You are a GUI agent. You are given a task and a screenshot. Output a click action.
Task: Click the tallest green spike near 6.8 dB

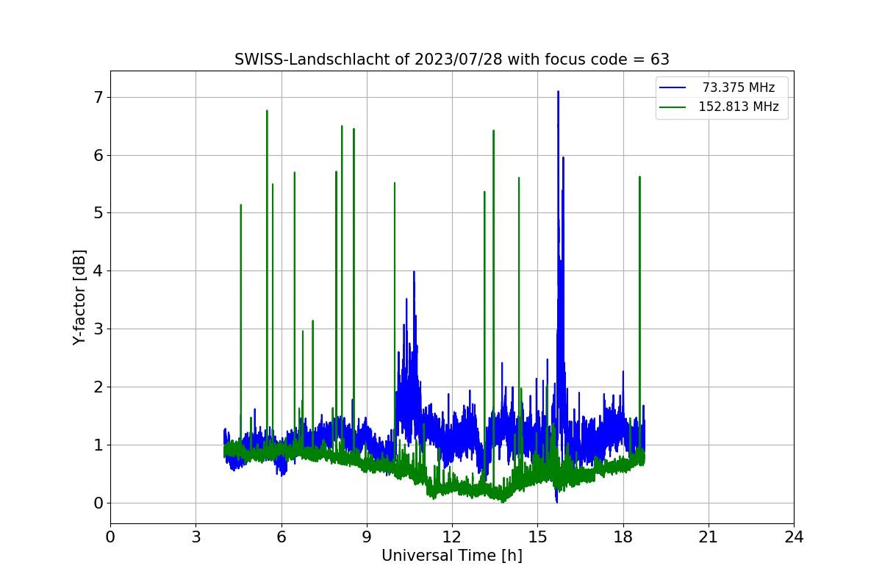[x=267, y=112]
